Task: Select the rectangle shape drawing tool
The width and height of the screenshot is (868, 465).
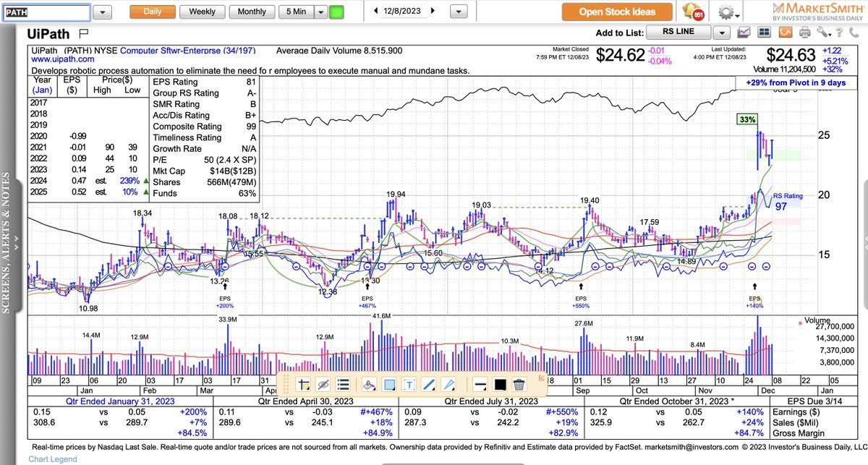Action: 389,384
